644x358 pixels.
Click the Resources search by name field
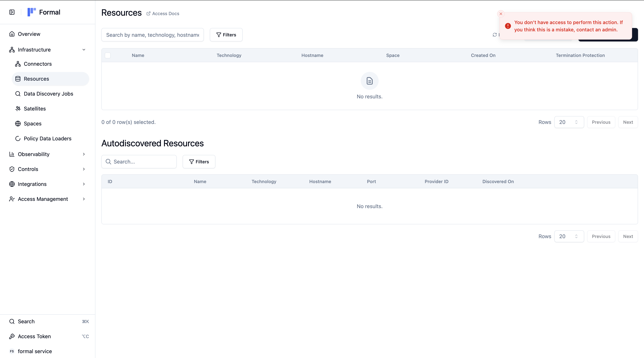pyautogui.click(x=152, y=35)
